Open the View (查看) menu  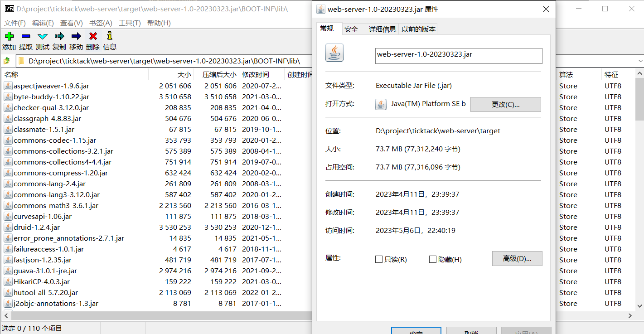click(72, 23)
